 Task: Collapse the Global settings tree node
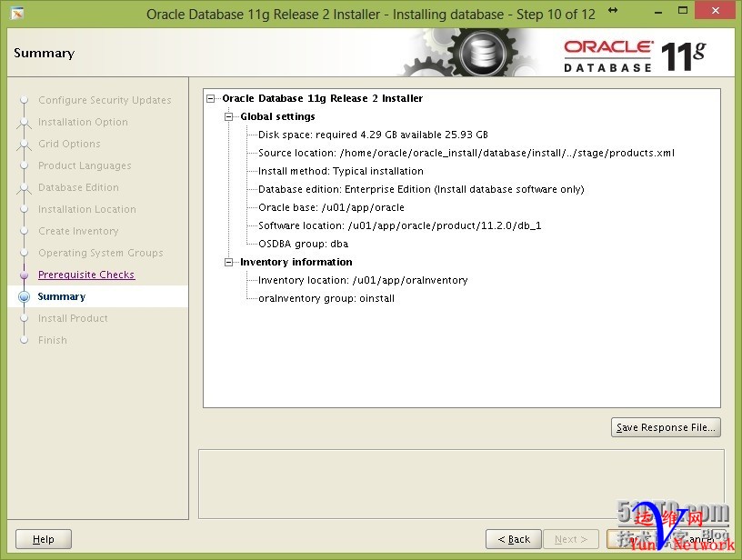click(x=228, y=116)
